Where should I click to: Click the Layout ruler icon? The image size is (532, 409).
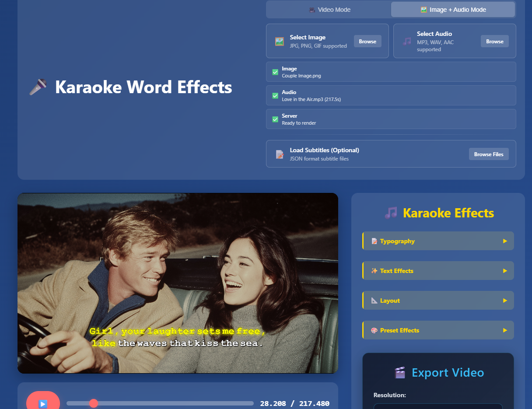pyautogui.click(x=374, y=301)
